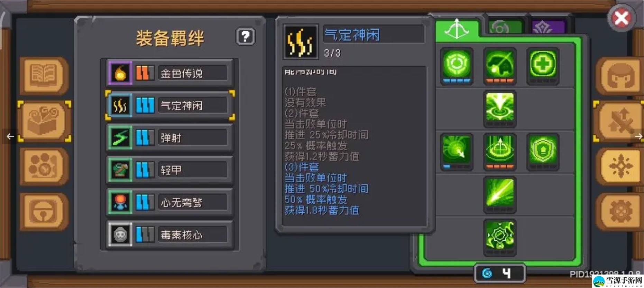Choose the 轻甲 set bonus entry
The width and height of the screenshot is (644, 288).
pos(169,170)
